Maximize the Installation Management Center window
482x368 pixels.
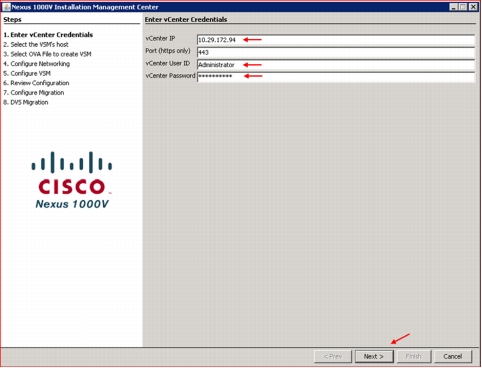(463, 7)
